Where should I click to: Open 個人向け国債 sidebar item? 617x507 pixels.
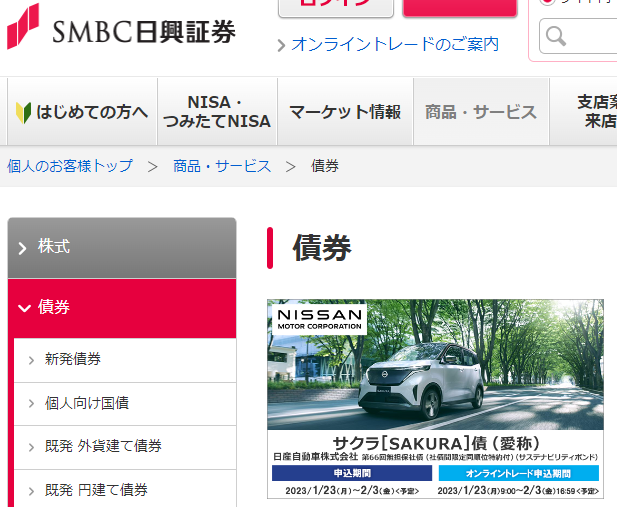pyautogui.click(x=125, y=403)
